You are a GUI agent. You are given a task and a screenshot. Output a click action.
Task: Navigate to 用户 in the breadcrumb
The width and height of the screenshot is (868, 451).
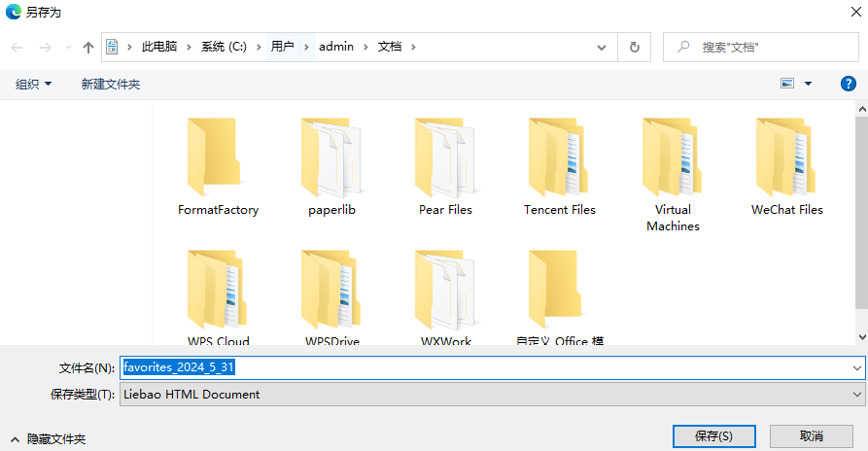tap(282, 47)
